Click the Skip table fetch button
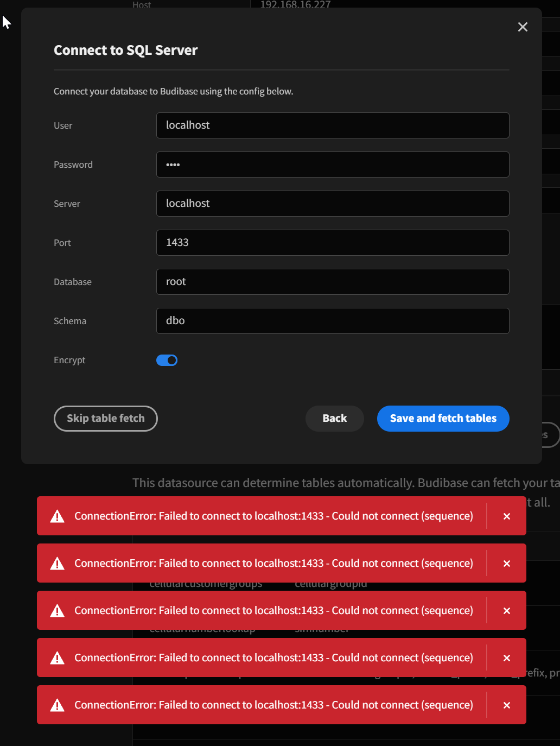Screen dimensions: 560x746 (105, 418)
